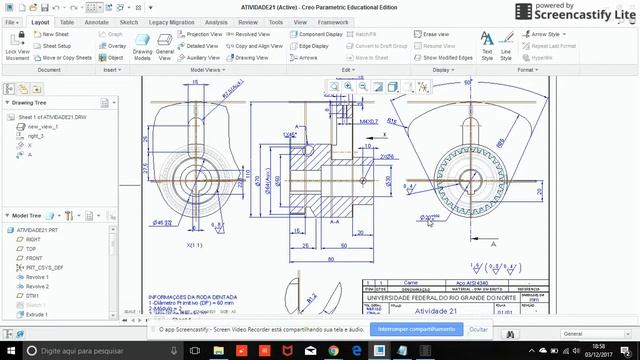Click the Ocultar link
Screen dimensions: 640x360
pyautogui.click(x=478, y=329)
